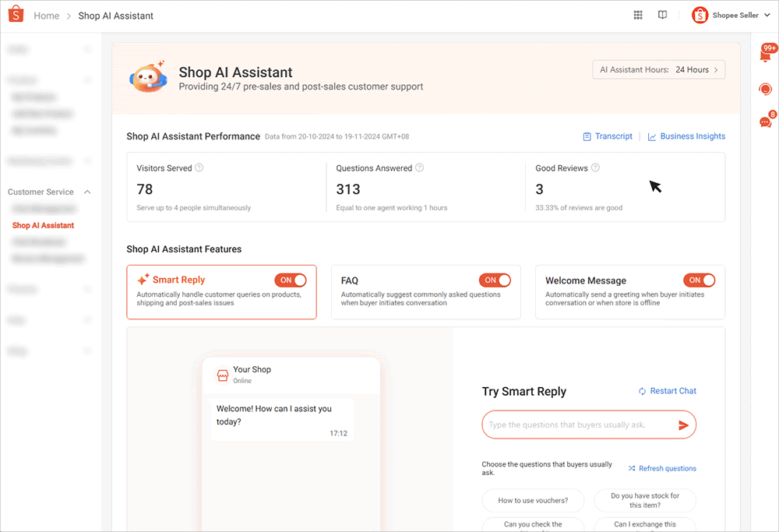This screenshot has width=779, height=532.
Task: Click the Shop AI Assistant mascot illustration
Action: (148, 77)
